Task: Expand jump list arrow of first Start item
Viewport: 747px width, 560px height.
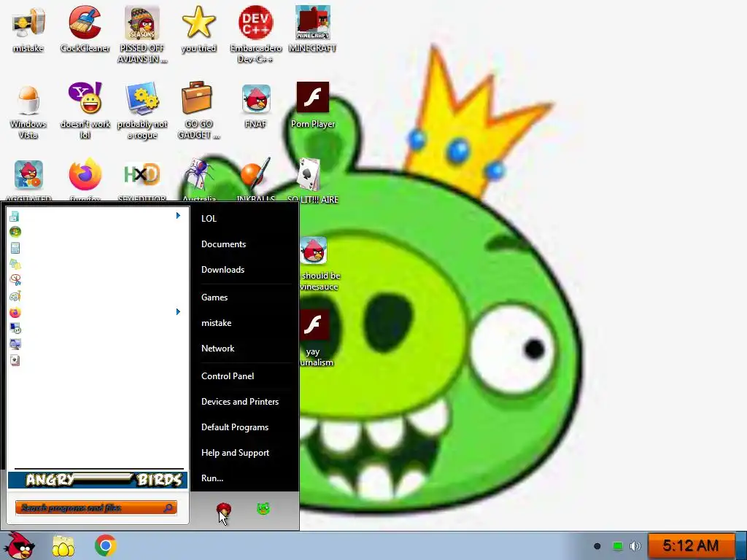Action: (x=178, y=216)
